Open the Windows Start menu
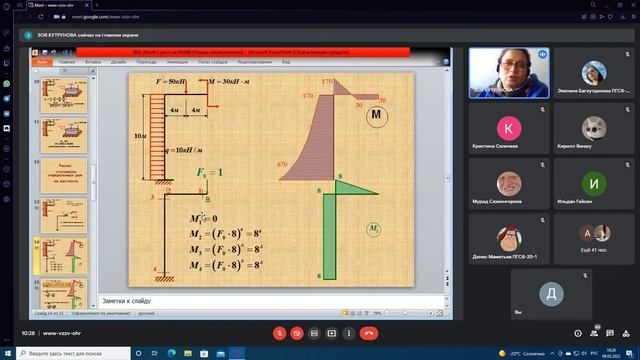Image resolution: width=640 pixels, height=360 pixels. pyautogui.click(x=7, y=353)
